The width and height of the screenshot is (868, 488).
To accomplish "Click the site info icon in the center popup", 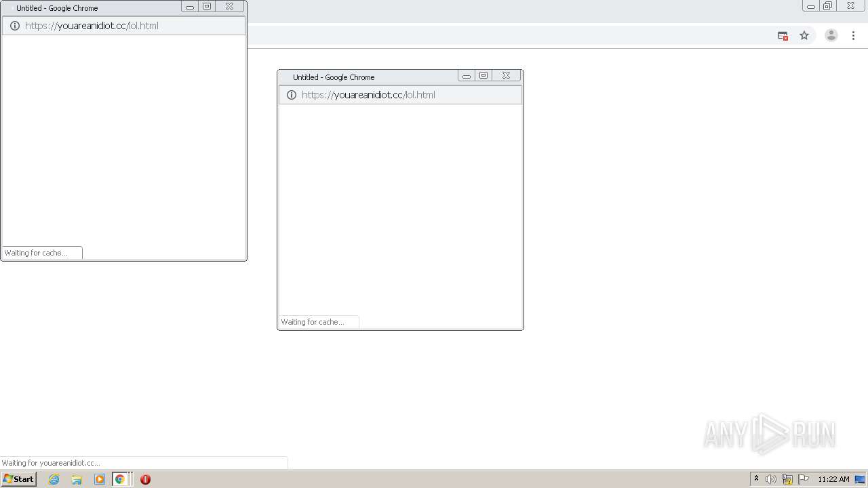I will (x=292, y=95).
